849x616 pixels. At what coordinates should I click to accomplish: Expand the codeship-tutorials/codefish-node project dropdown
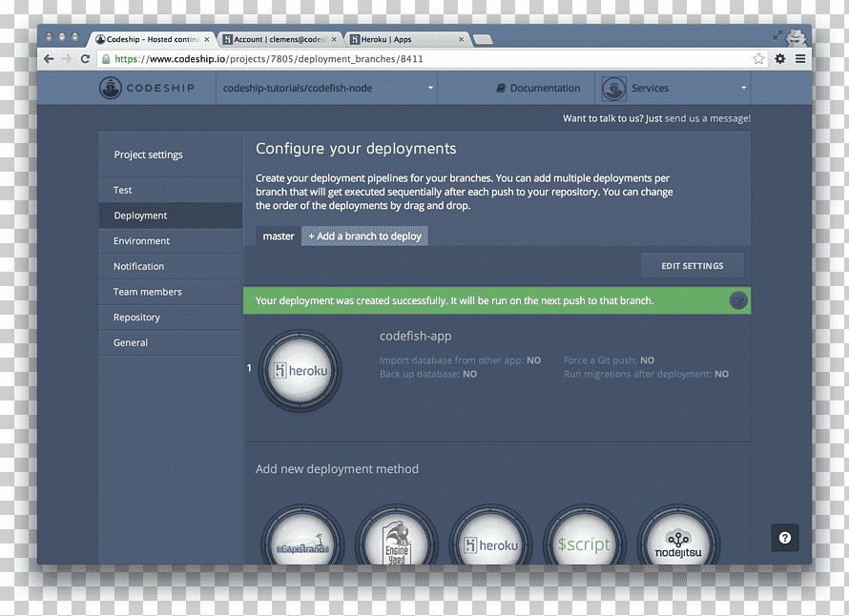(x=430, y=87)
